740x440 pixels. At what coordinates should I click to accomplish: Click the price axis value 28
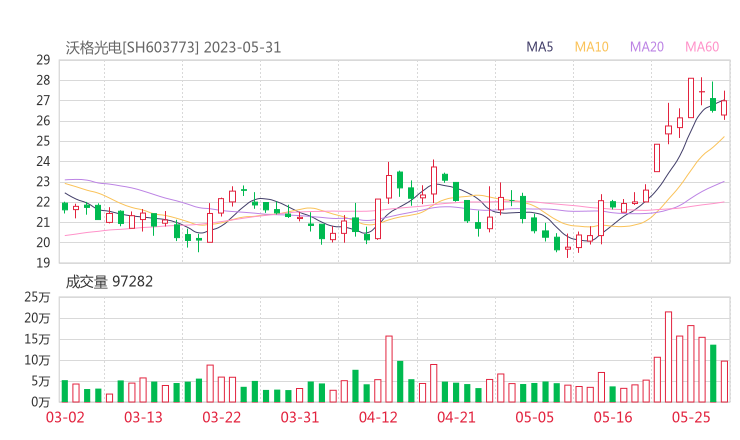[43, 80]
